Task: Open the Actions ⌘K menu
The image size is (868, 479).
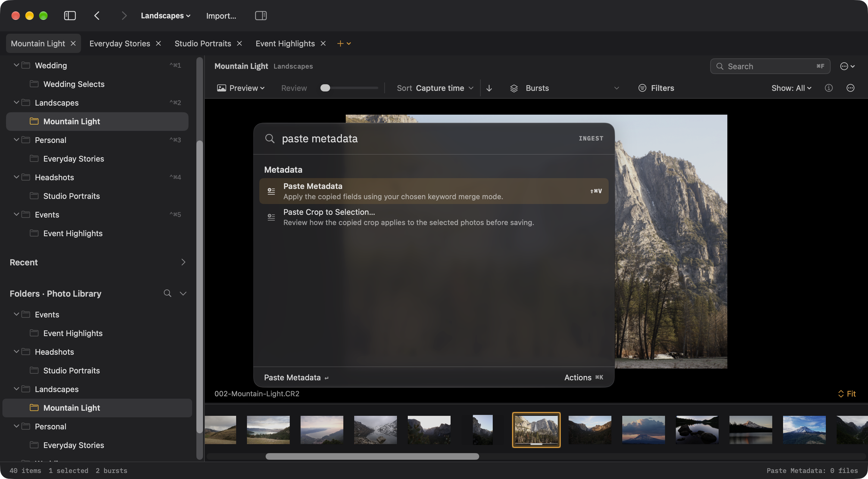Action: click(x=584, y=378)
